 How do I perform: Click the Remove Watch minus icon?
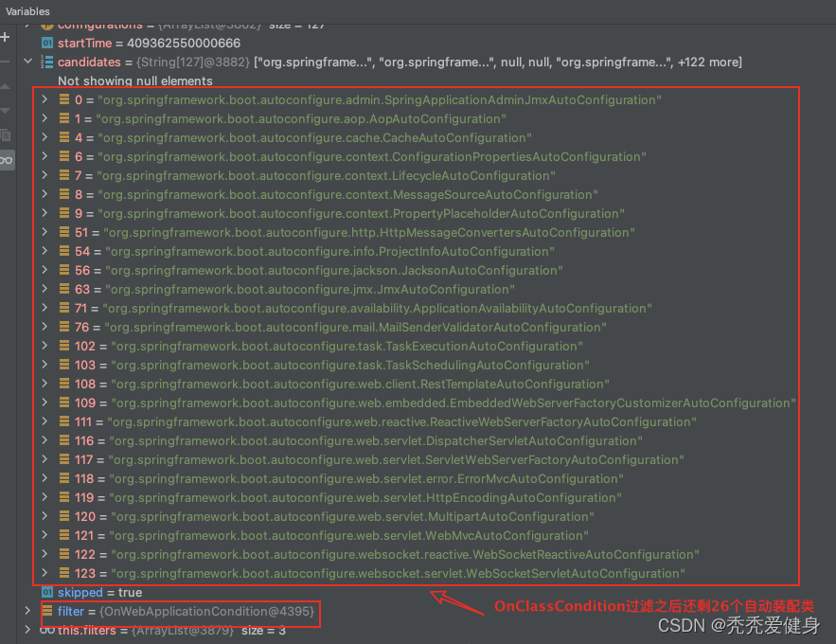pyautogui.click(x=5, y=62)
